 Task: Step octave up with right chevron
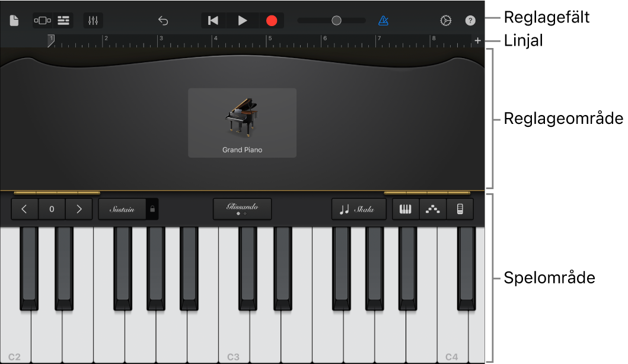78,209
